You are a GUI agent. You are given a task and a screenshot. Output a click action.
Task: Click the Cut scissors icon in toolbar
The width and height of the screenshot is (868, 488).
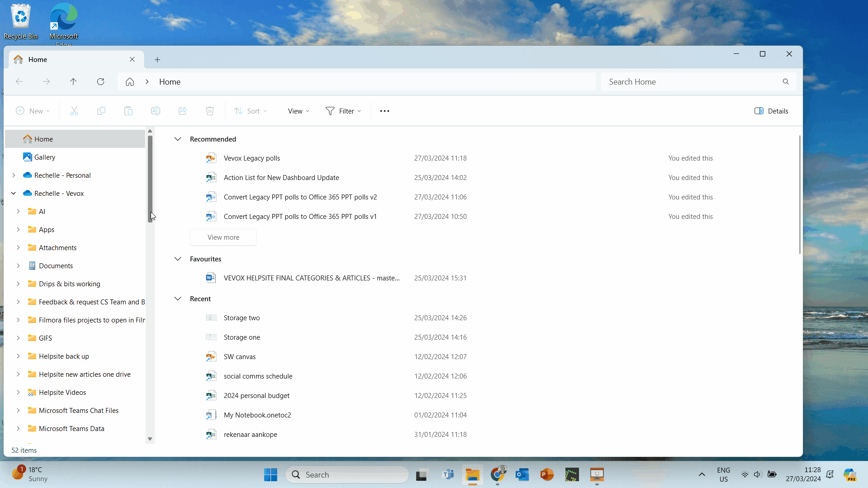click(74, 111)
